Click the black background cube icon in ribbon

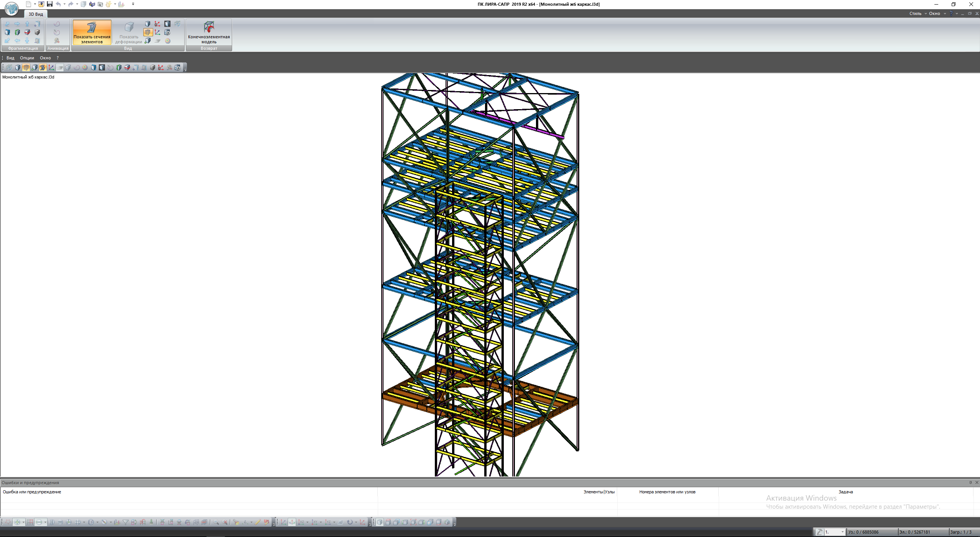coord(167,24)
